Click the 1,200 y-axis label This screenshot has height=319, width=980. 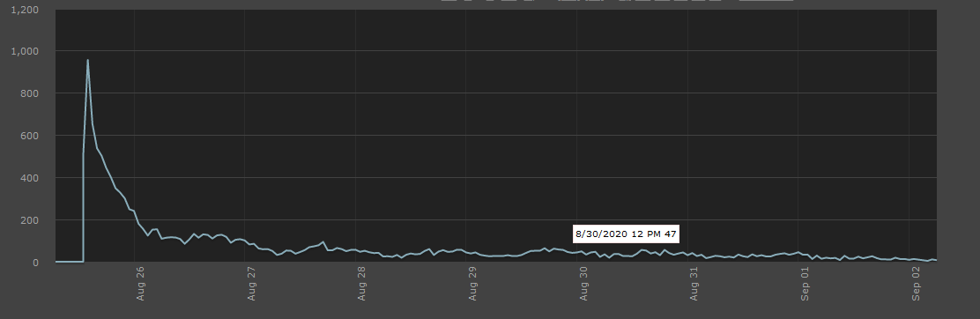[x=26, y=10]
